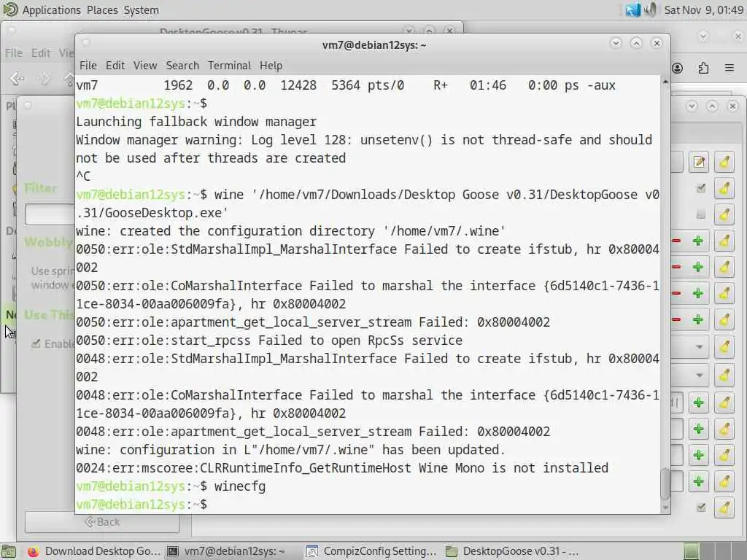Click the 'ps -aux' process row

[345, 85]
